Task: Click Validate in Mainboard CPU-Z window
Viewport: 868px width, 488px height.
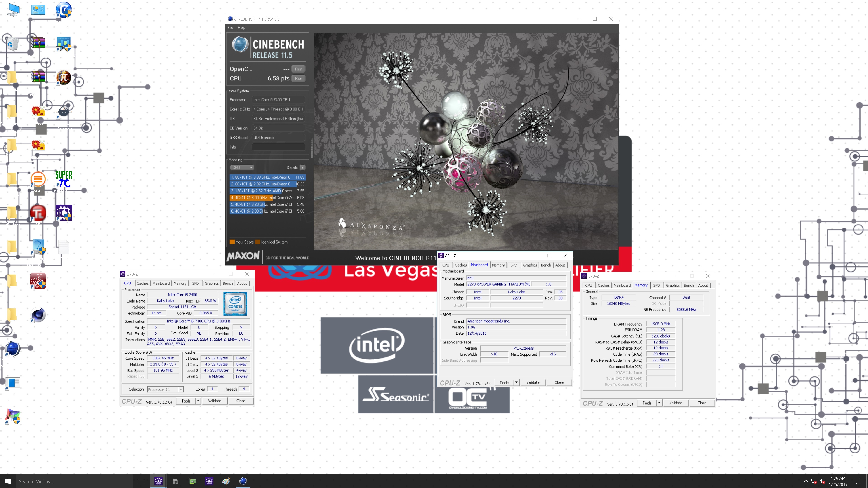Action: [533, 382]
